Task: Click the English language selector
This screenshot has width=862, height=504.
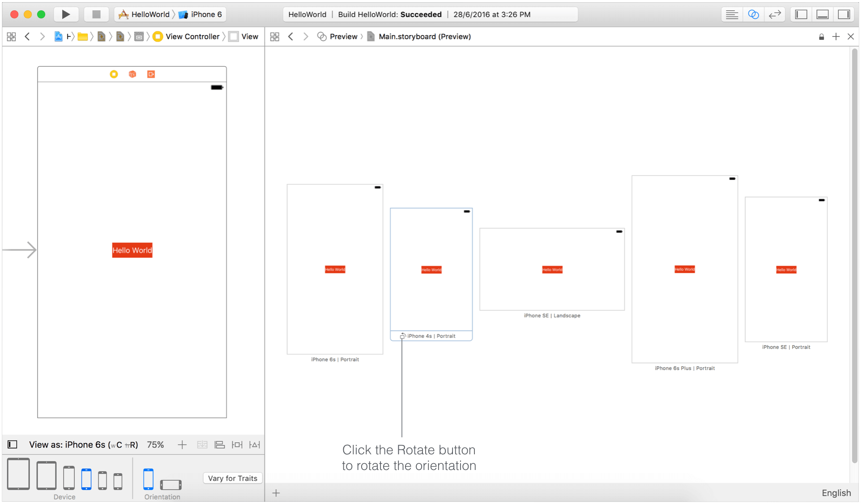Action: tap(836, 492)
